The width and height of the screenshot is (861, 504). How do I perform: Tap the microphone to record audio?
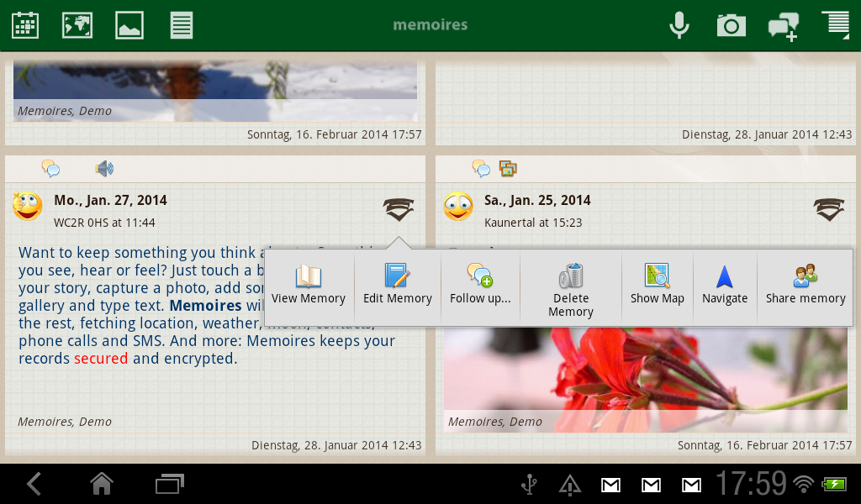pos(679,25)
